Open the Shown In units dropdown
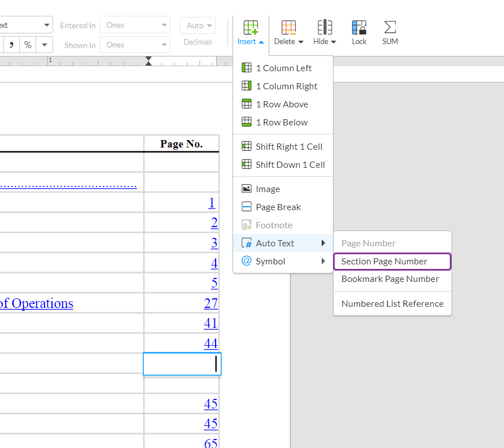504x448 pixels. [134, 45]
